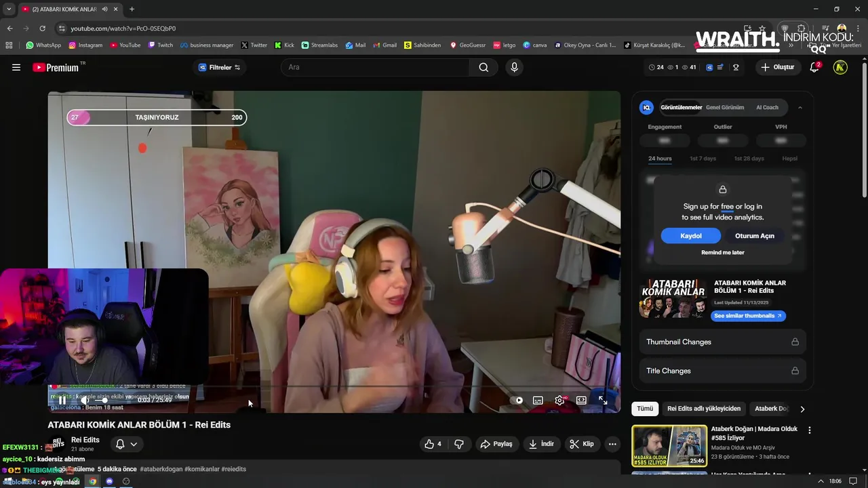Open the Sahibinden bookmark
868x488 pixels.
click(422, 45)
